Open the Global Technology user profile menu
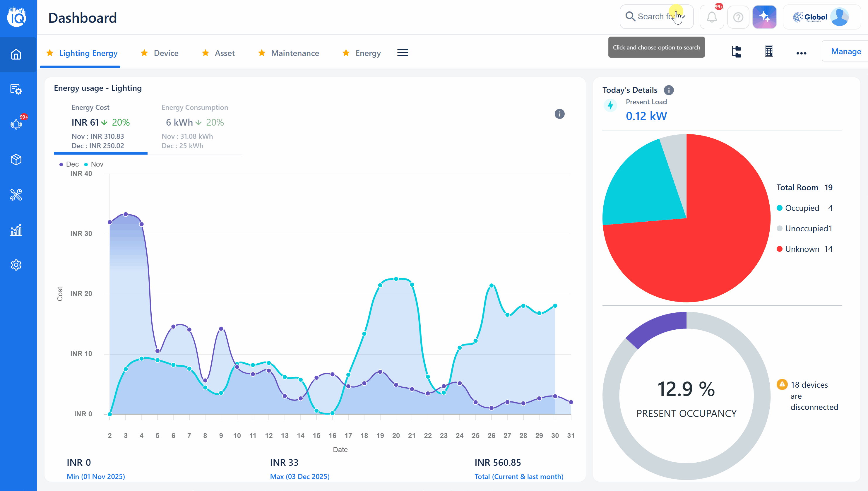Viewport: 868px width, 491px height. pyautogui.click(x=821, y=17)
